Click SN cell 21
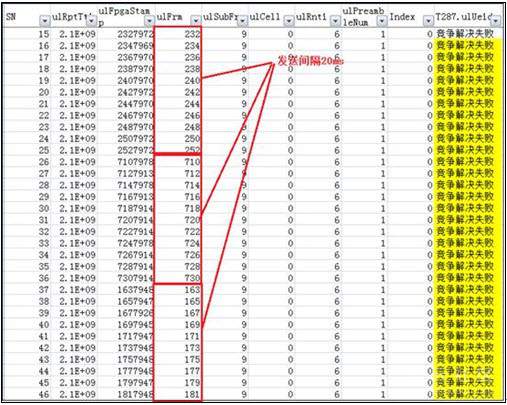The width and height of the screenshot is (507, 405). tap(44, 104)
